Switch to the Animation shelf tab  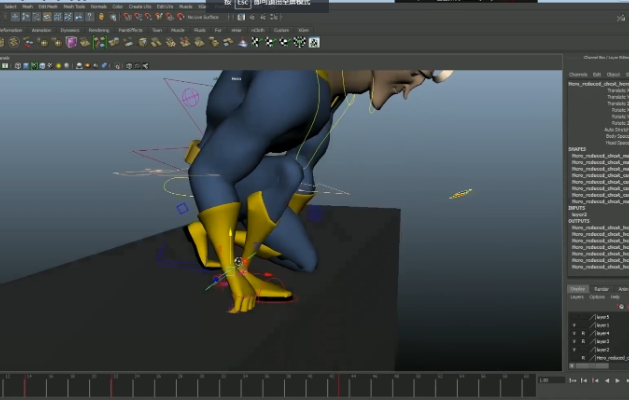(x=41, y=30)
